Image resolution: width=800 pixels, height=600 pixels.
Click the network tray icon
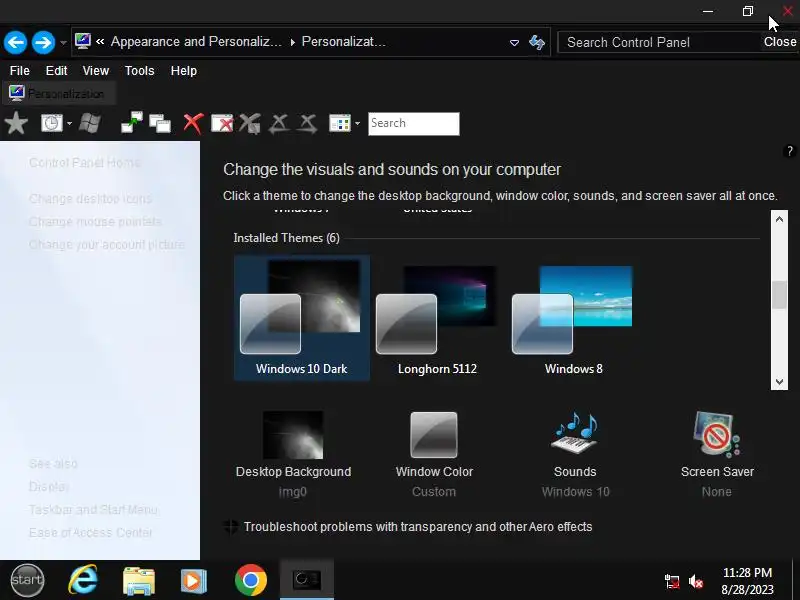(672, 581)
